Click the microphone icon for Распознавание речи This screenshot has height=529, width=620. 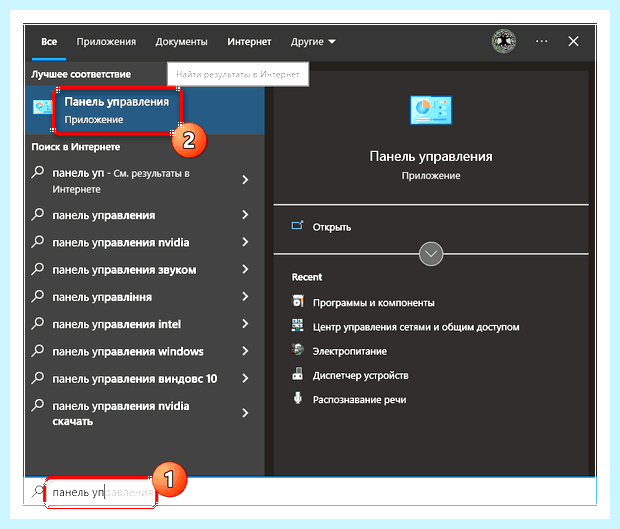point(297,398)
